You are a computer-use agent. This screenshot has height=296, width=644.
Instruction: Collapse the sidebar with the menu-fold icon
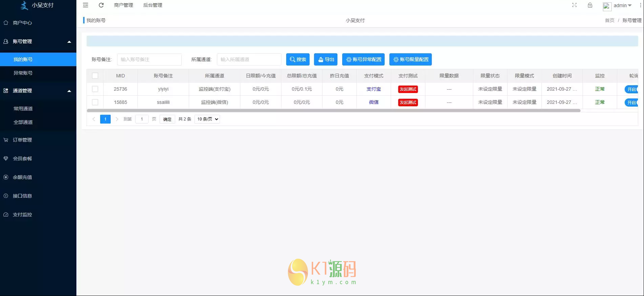[86, 5]
